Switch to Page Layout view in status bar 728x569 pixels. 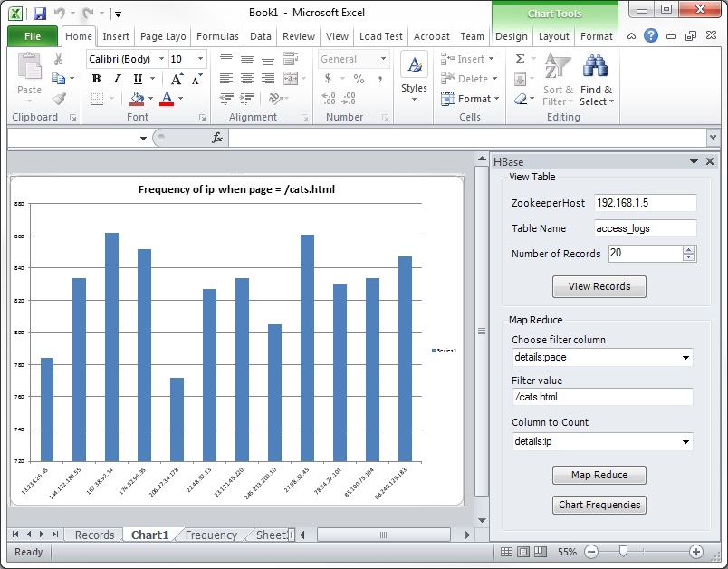point(523,552)
